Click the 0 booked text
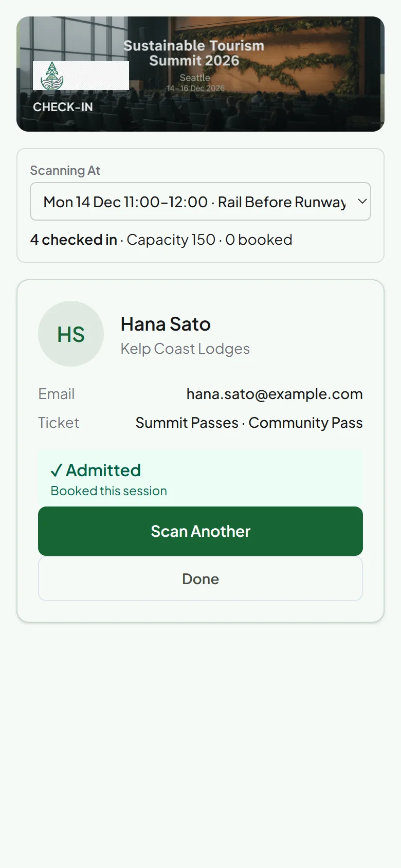This screenshot has width=401, height=868. pos(259,240)
